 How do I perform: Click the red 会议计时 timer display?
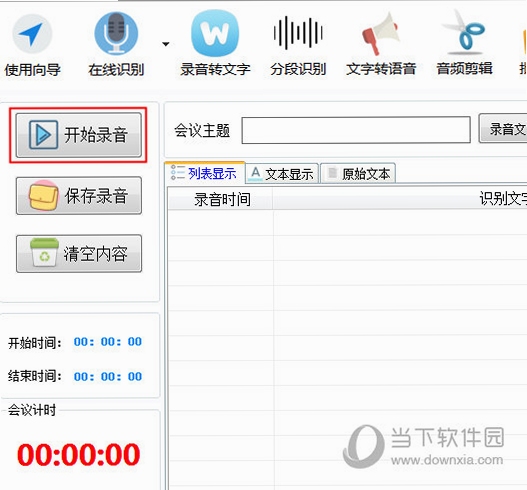pos(79,454)
